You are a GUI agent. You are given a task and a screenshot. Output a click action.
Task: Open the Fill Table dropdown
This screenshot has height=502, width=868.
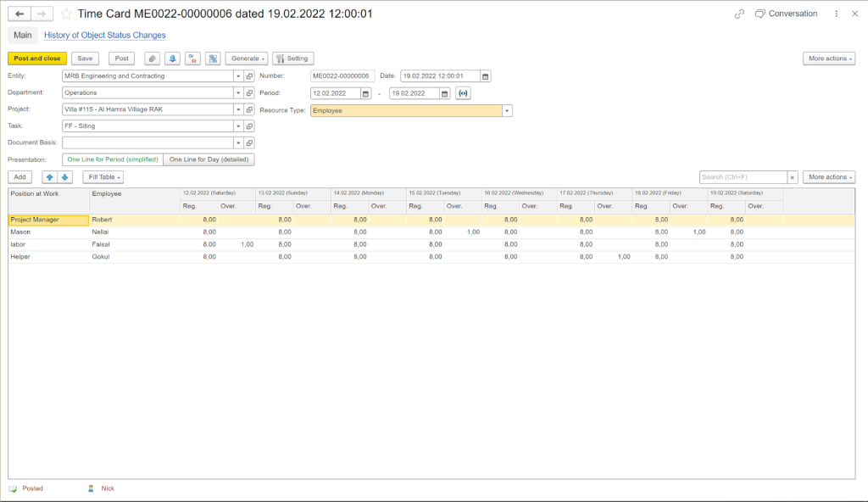coord(103,177)
